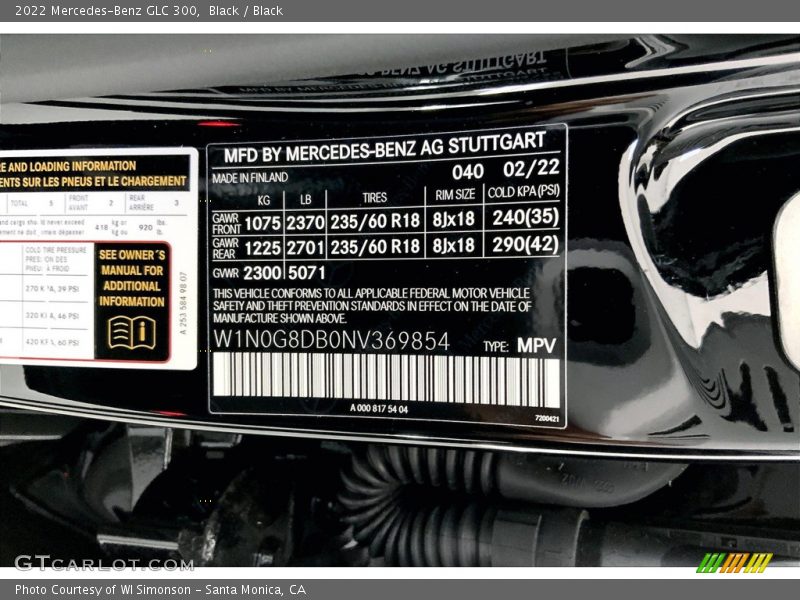Click the 'GAWR REAR' row label
Screen dimensions: 800x600
226,248
